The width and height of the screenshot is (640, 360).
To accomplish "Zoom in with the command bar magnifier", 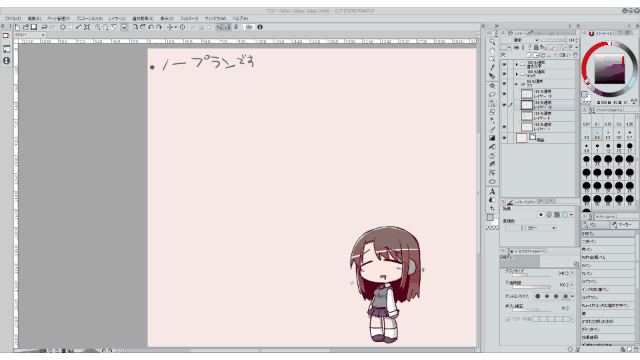I will click(x=98, y=27).
